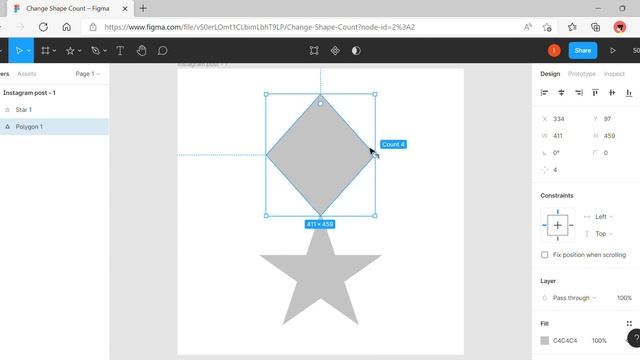640x360 pixels.
Task: Click the fill hex value C4C4C4
Action: 565,340
